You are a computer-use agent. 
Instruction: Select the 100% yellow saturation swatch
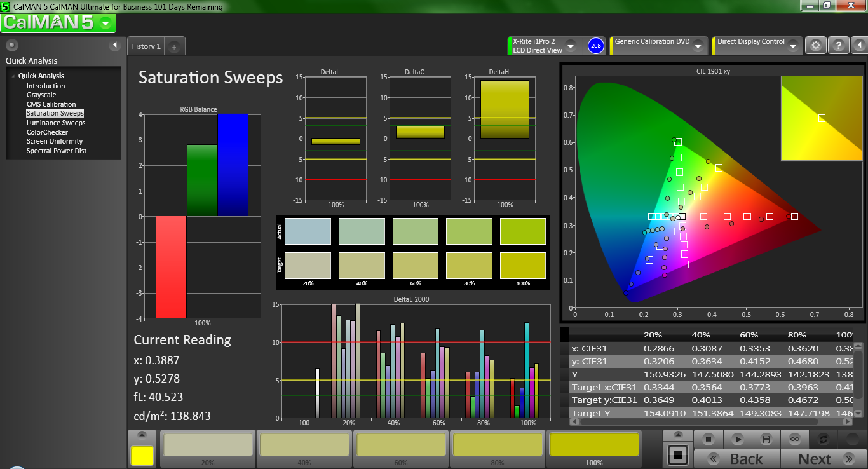pos(593,445)
